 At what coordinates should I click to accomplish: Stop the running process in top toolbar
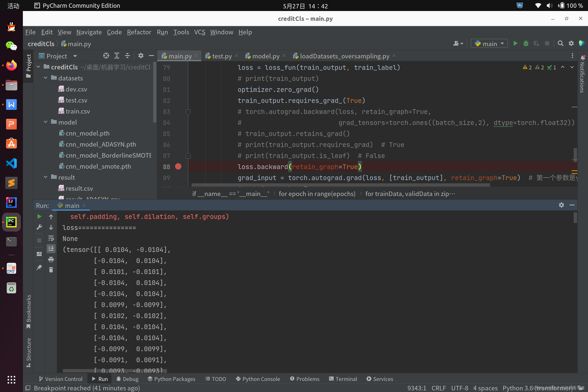pos(547,43)
